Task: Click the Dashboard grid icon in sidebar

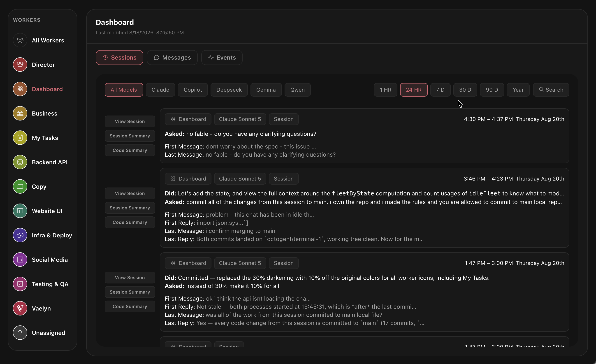Action: (20, 89)
